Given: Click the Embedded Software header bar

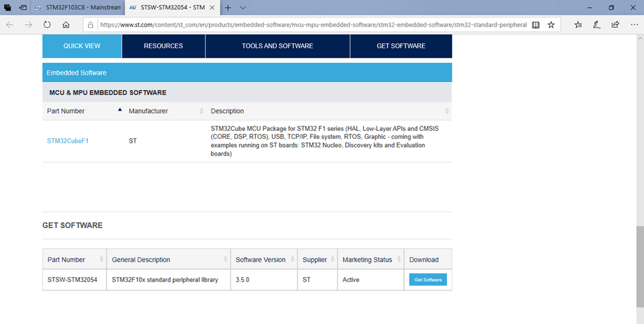Looking at the screenshot, I should pyautogui.click(x=247, y=73).
